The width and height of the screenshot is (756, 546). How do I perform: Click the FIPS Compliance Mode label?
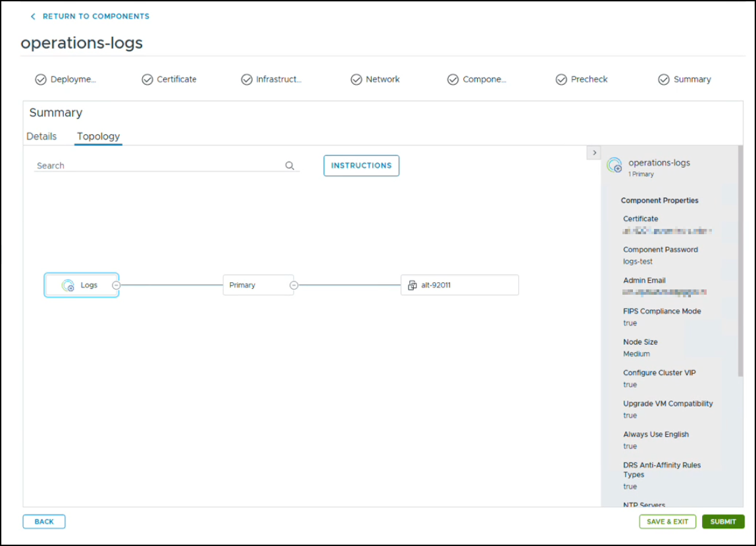coord(661,311)
